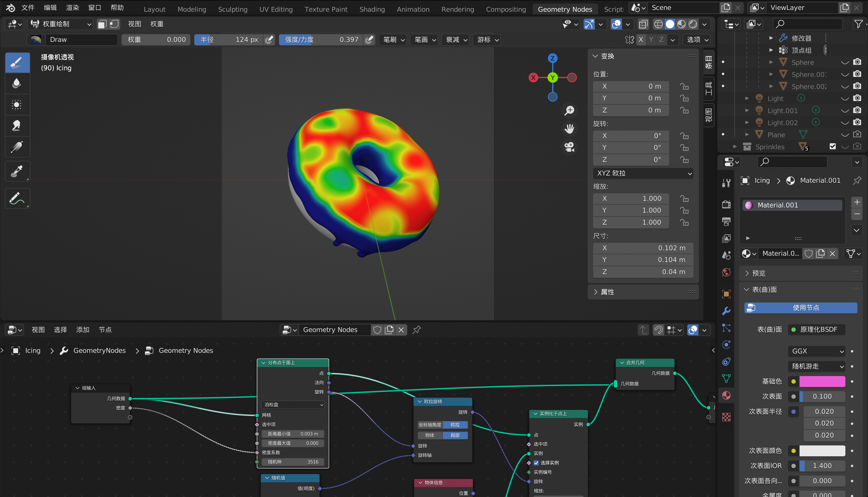The width and height of the screenshot is (868, 497).
Task: Click the pink Base Color swatch
Action: click(822, 381)
